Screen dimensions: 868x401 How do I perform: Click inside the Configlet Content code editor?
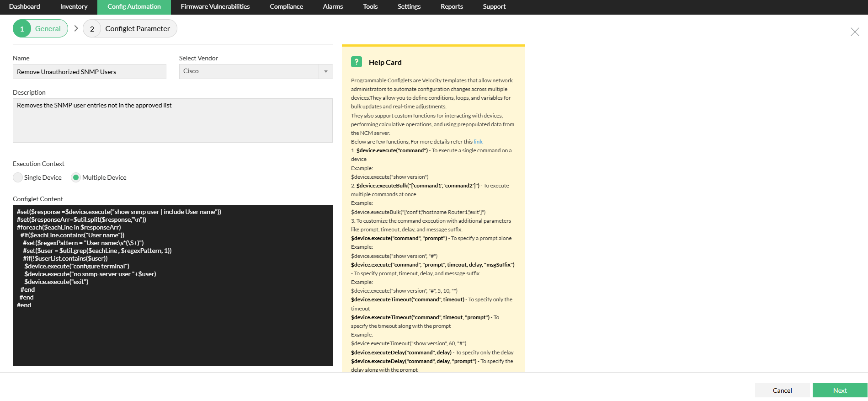(173, 285)
